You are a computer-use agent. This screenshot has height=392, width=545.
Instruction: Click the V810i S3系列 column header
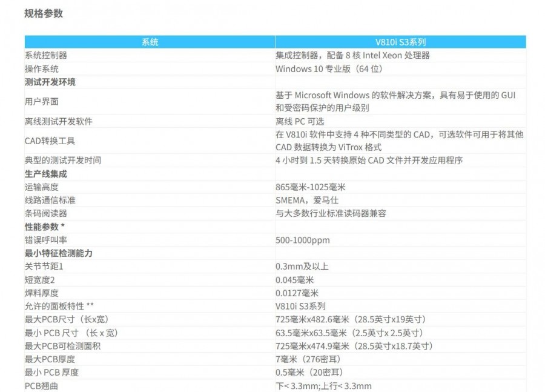click(400, 42)
